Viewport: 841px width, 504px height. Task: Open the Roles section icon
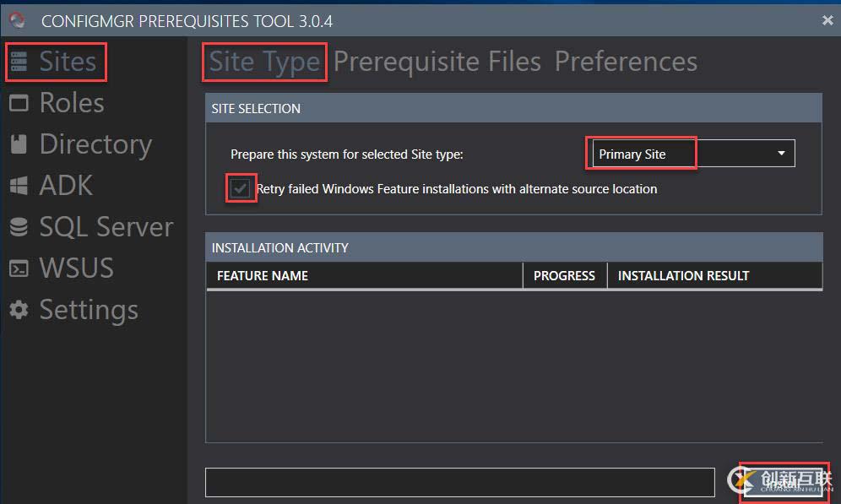19,103
